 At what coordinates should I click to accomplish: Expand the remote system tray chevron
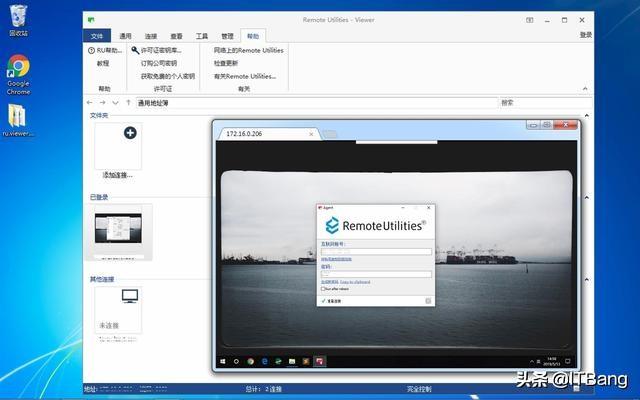click(531, 361)
